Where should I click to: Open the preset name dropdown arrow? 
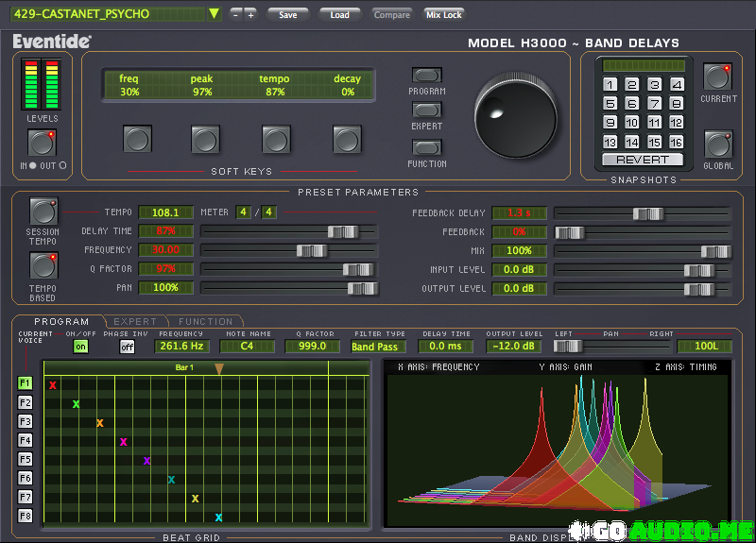pyautogui.click(x=214, y=14)
